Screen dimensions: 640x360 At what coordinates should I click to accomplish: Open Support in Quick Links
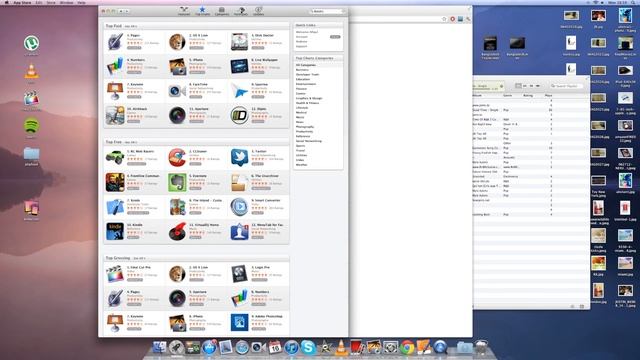tap(302, 47)
